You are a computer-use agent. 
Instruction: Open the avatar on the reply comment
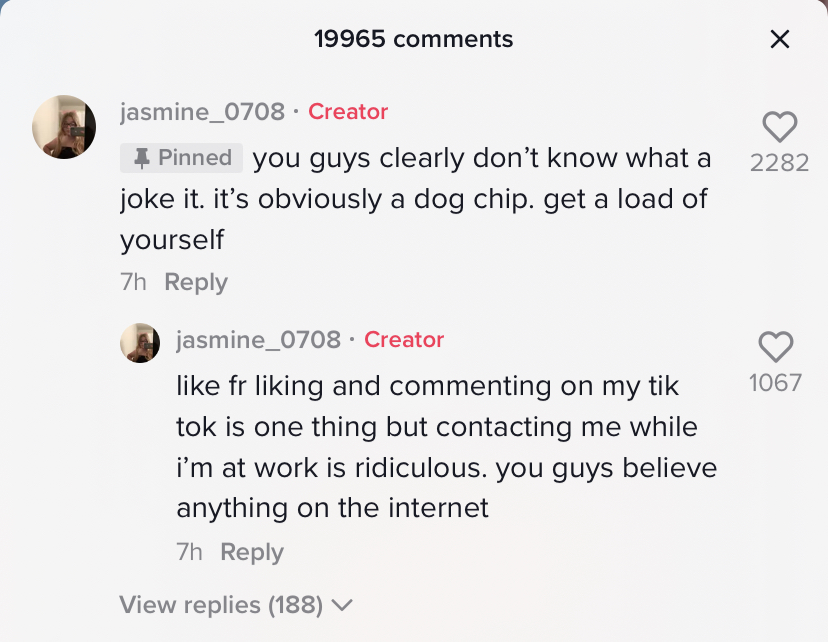tap(140, 343)
